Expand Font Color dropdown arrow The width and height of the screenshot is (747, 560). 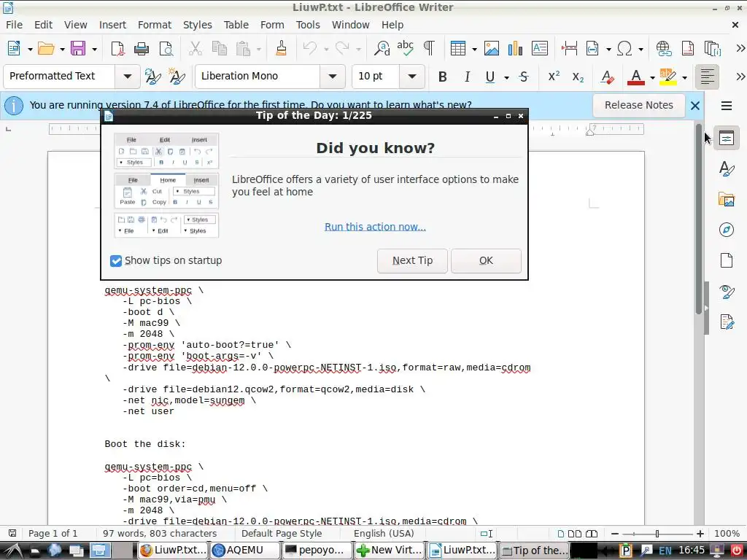(x=651, y=77)
